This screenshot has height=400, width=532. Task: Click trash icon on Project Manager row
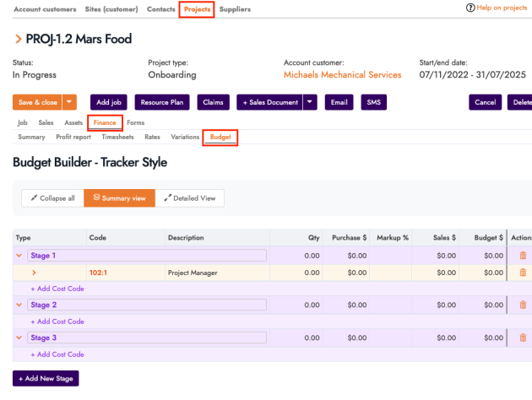point(523,273)
